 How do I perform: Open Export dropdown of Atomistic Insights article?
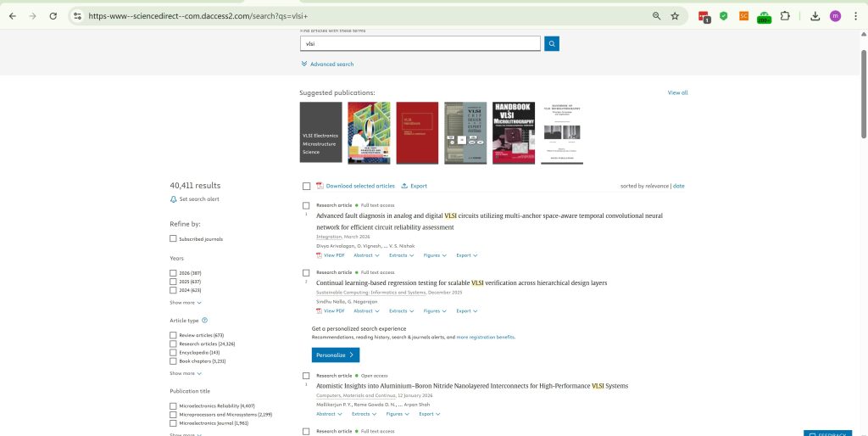[430, 414]
